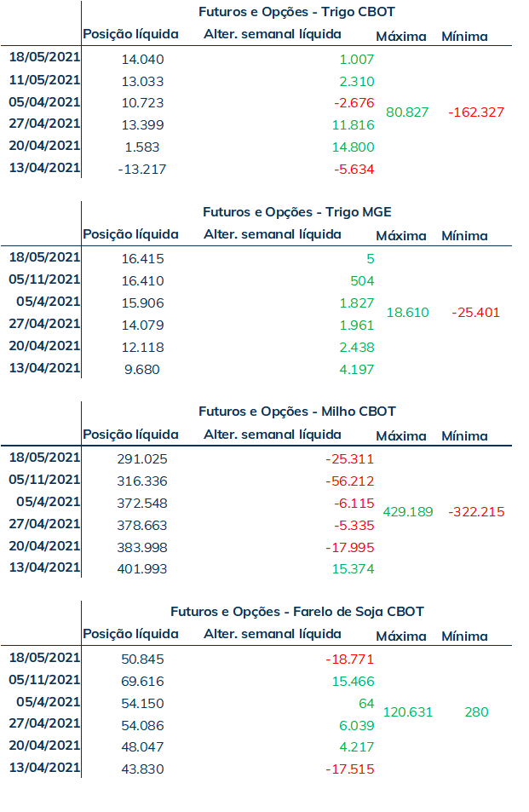The image size is (529, 812).
Task: Click Trigo CBOT weekly change -2.676
Action: point(354,103)
